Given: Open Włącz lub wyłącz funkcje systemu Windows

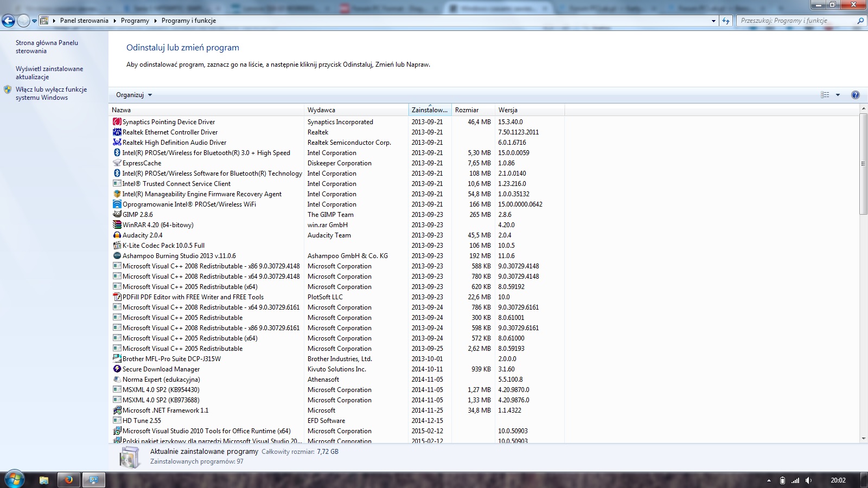Looking at the screenshot, I should [51, 93].
